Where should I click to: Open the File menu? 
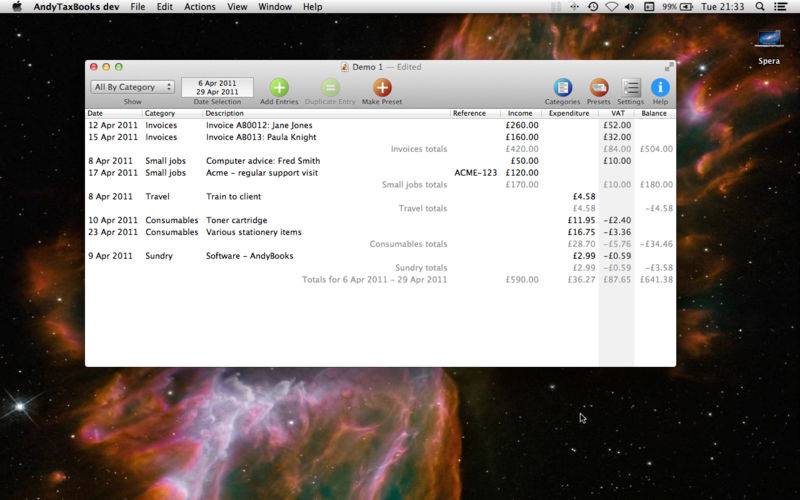(138, 7)
